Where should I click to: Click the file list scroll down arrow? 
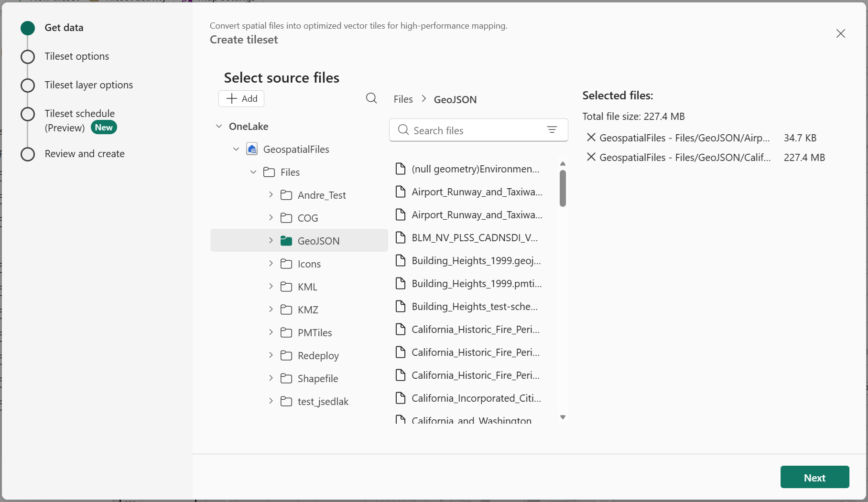[x=563, y=417]
